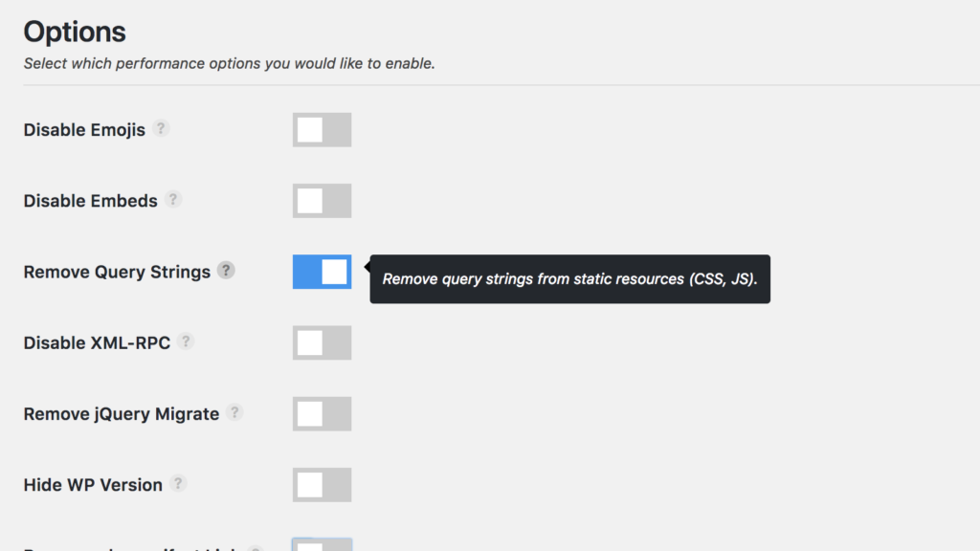The image size is (980, 551).
Task: Switch on the Hide WP Version toggle
Action: (x=322, y=485)
